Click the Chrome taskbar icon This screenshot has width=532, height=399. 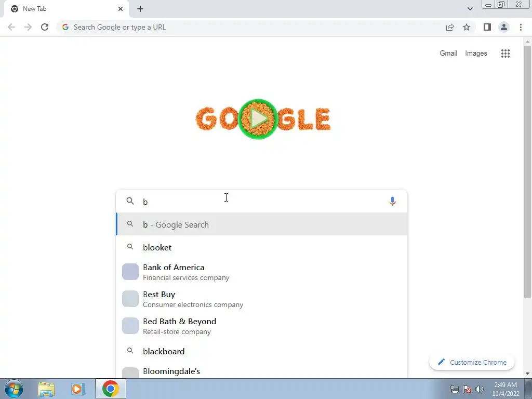pyautogui.click(x=110, y=389)
